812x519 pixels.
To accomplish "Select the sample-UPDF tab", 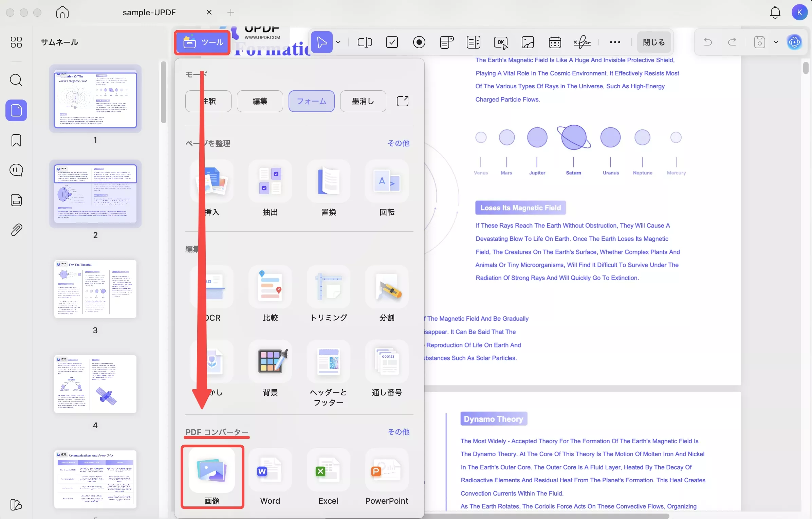I will pos(149,13).
